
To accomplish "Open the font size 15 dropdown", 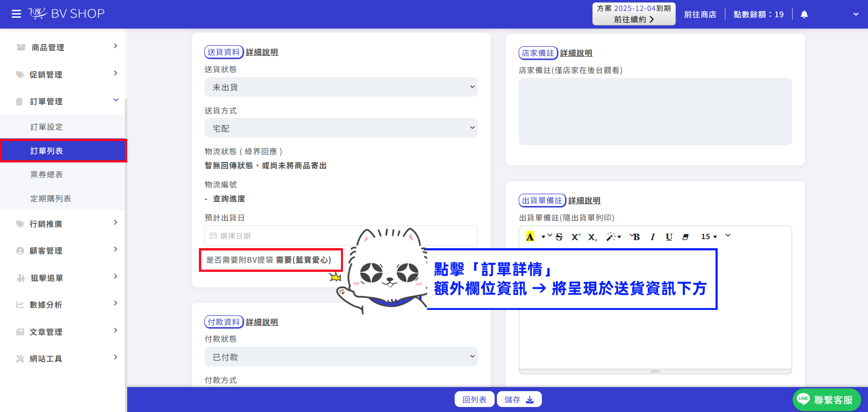I will (x=709, y=236).
